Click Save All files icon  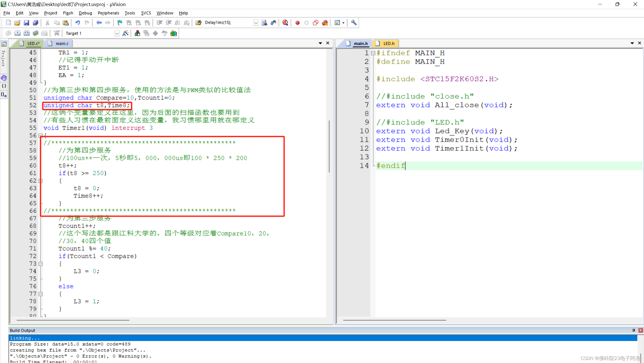35,23
